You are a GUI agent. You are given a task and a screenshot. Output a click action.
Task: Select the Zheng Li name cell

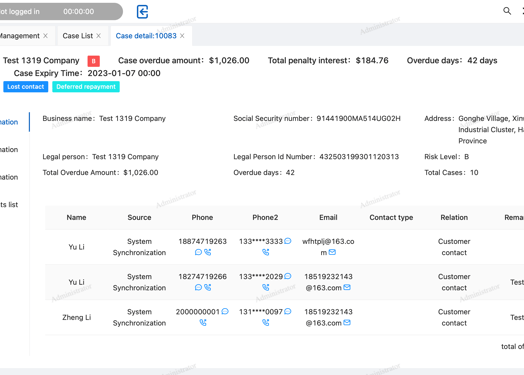pos(77,317)
